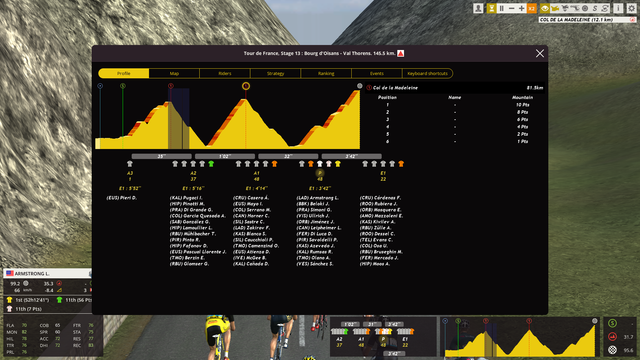Click the 1'02'' gap bar

[x=225, y=156]
